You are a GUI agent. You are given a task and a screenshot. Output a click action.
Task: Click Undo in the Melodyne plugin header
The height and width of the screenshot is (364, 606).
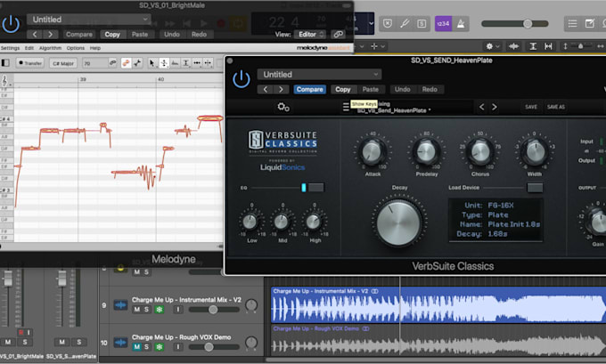coord(172,35)
